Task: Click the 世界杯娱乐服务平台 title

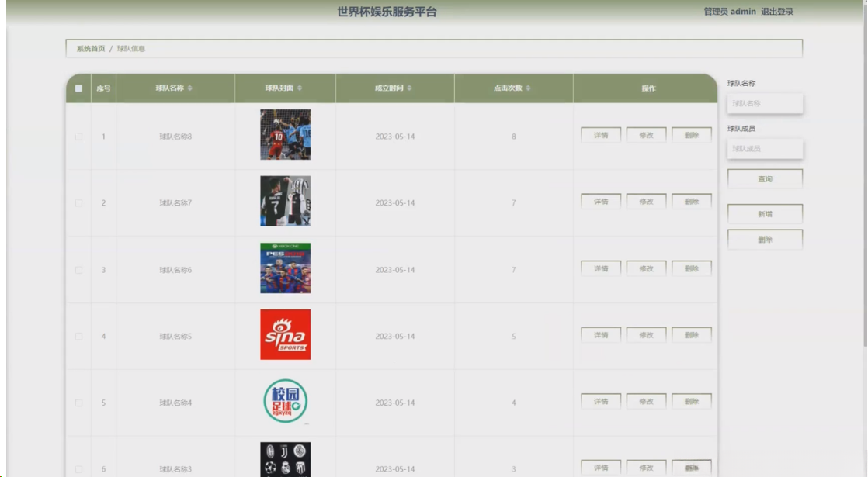Action: [387, 12]
